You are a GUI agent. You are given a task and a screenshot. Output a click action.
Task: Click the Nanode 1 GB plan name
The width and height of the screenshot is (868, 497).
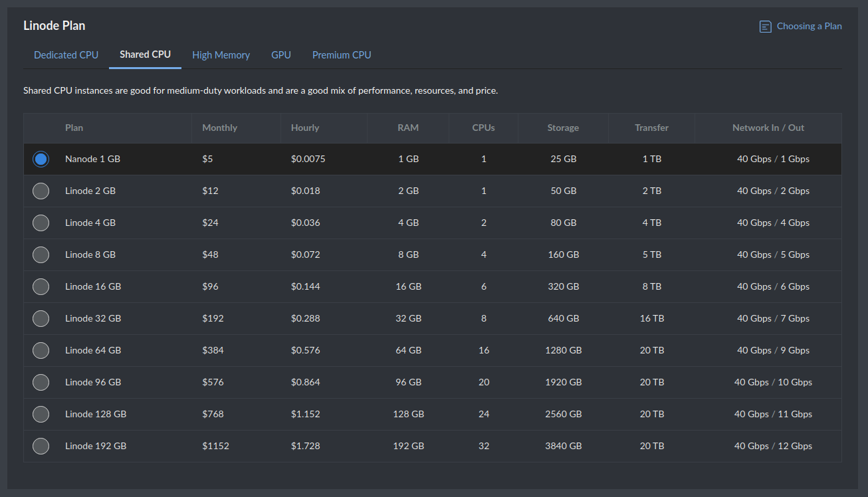pyautogui.click(x=92, y=159)
